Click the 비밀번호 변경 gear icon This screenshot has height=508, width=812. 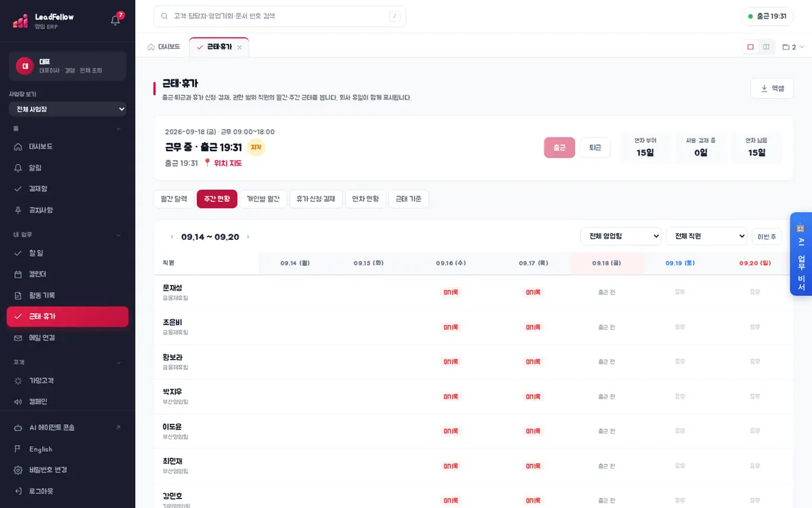18,470
